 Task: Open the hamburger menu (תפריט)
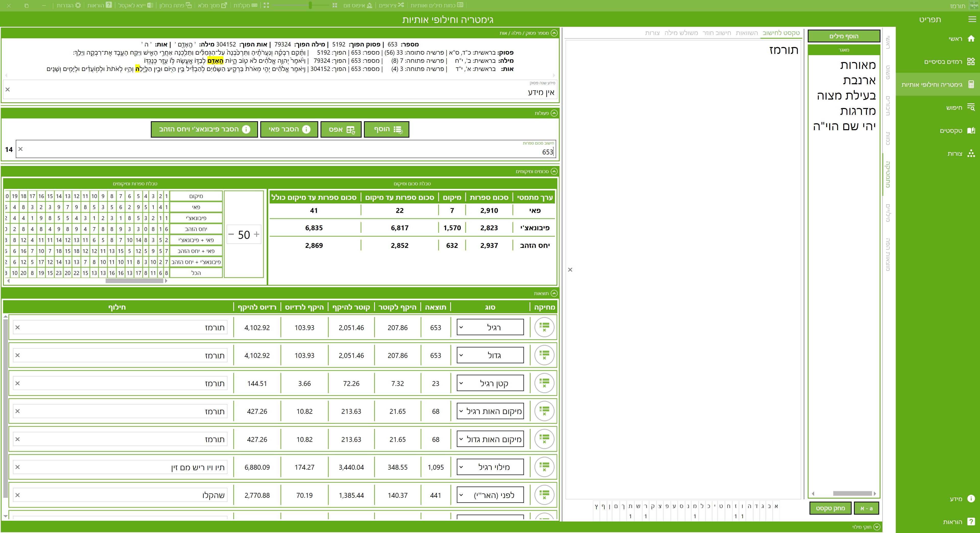point(972,19)
